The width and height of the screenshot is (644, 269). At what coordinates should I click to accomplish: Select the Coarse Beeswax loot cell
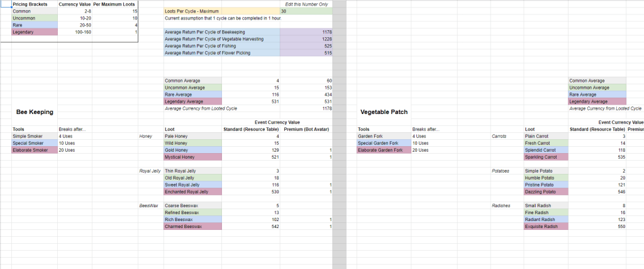click(x=192, y=205)
